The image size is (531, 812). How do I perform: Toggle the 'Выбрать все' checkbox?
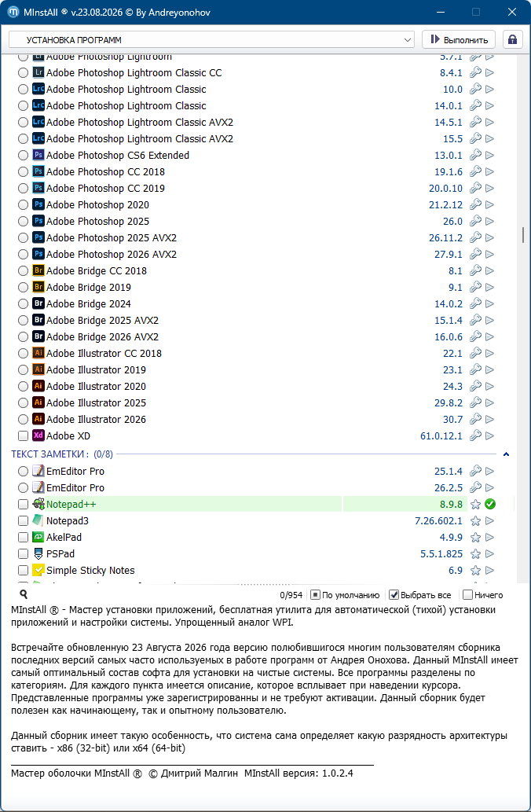(x=394, y=595)
